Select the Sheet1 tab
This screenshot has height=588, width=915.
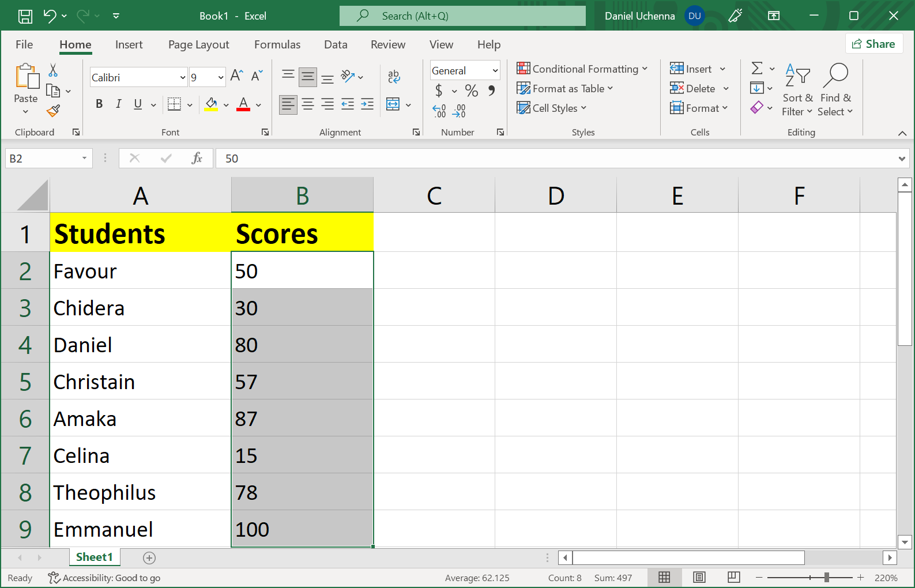click(x=95, y=557)
